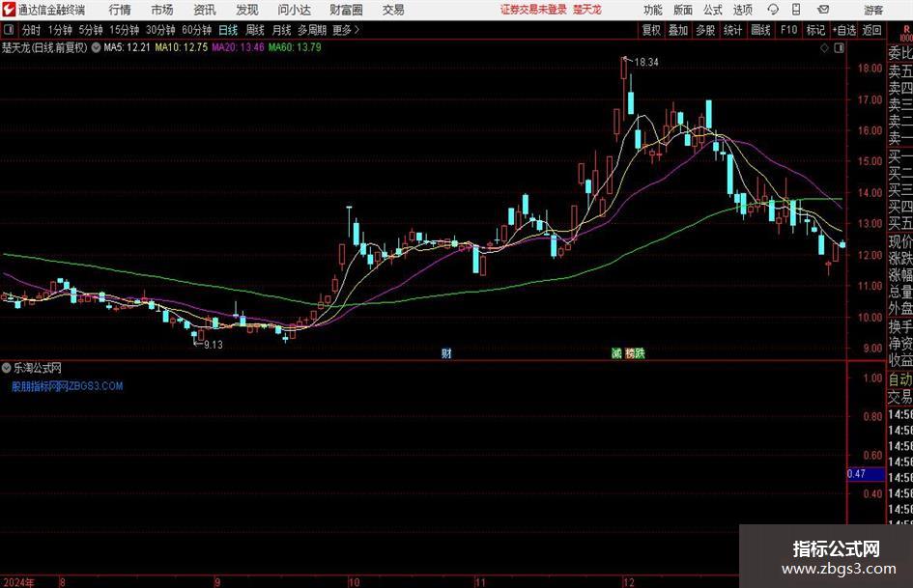
Task: Click the MA5: 12.21 value
Action: pos(127,47)
